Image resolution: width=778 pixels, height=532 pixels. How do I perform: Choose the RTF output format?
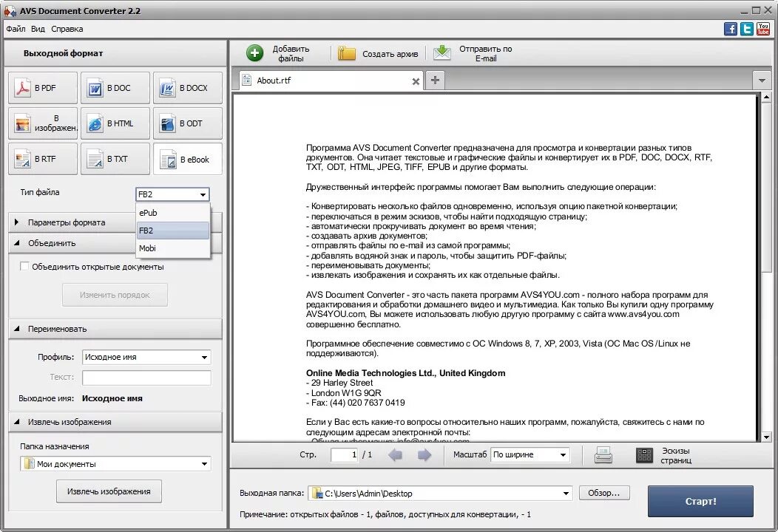(43, 159)
